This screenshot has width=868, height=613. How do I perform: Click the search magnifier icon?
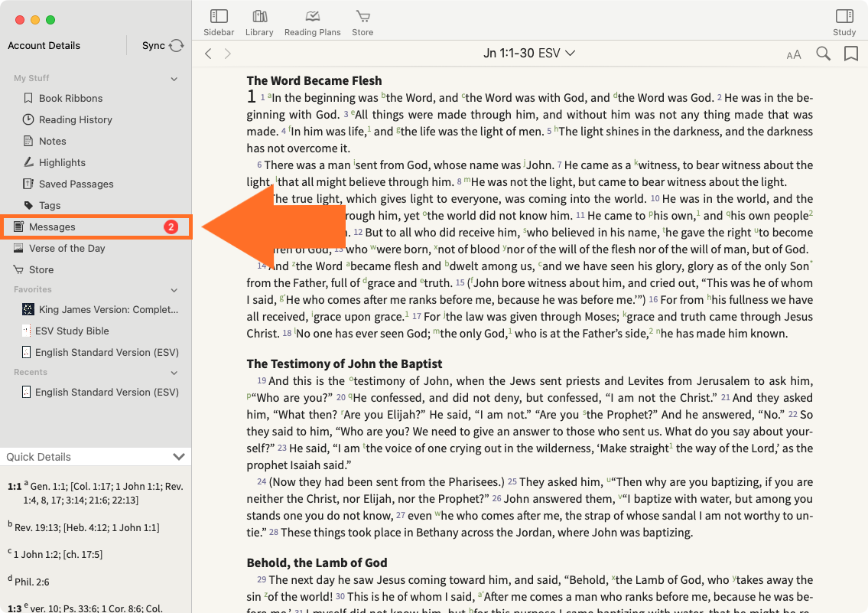click(x=823, y=53)
